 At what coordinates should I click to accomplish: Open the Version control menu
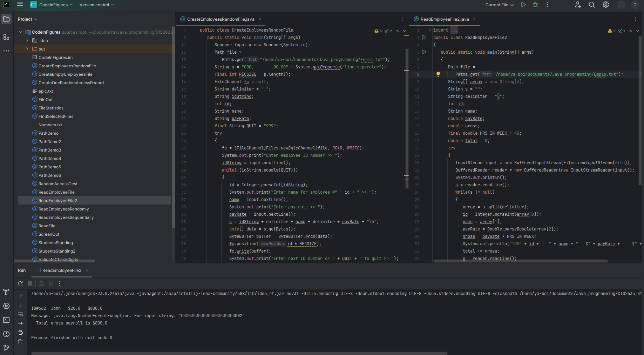click(96, 5)
